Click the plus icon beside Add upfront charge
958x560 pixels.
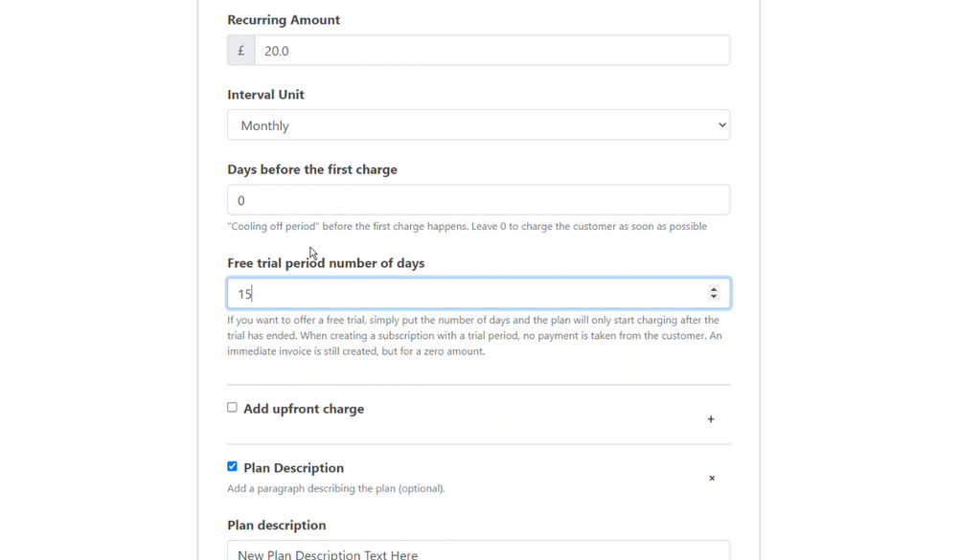[x=711, y=419]
